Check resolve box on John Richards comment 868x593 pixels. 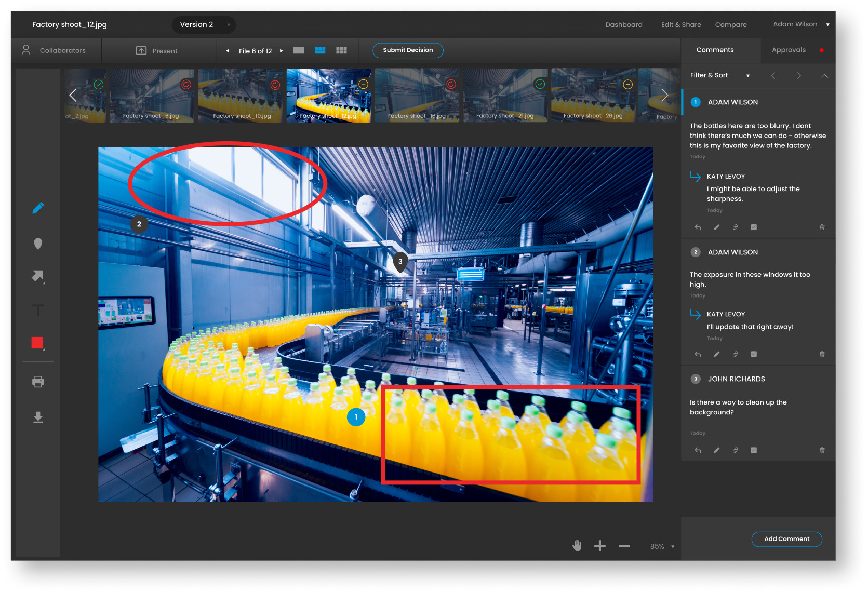pyautogui.click(x=754, y=450)
